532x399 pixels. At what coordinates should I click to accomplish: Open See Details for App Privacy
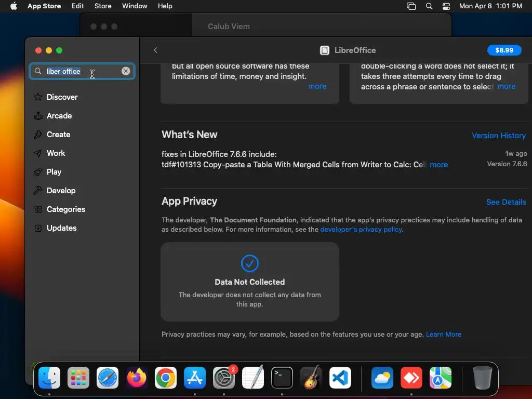506,202
